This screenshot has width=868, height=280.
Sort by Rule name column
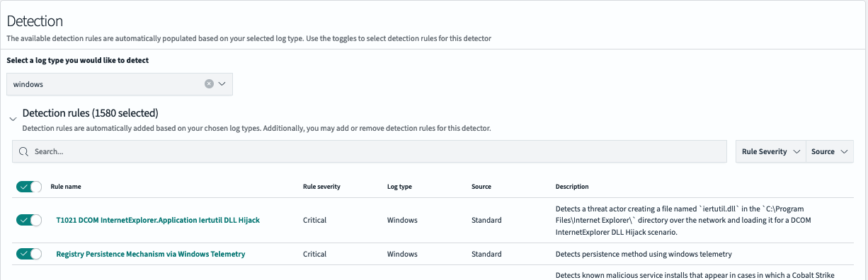click(66, 187)
